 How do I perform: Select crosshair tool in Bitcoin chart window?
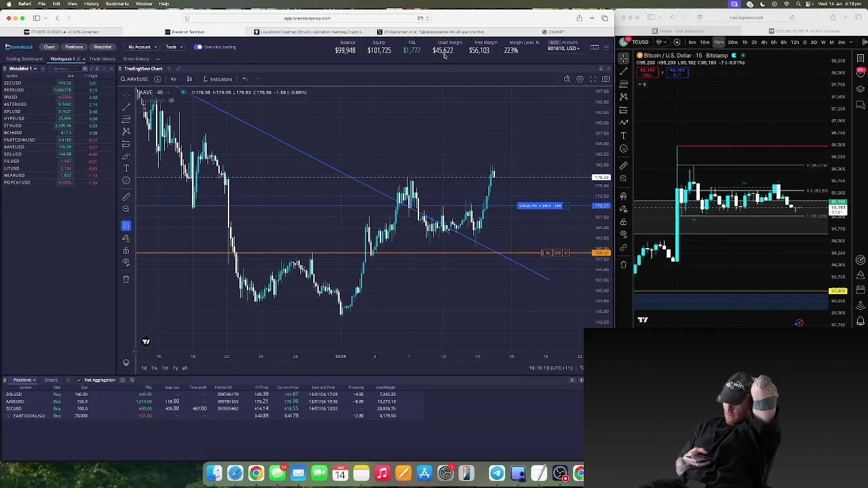click(624, 59)
